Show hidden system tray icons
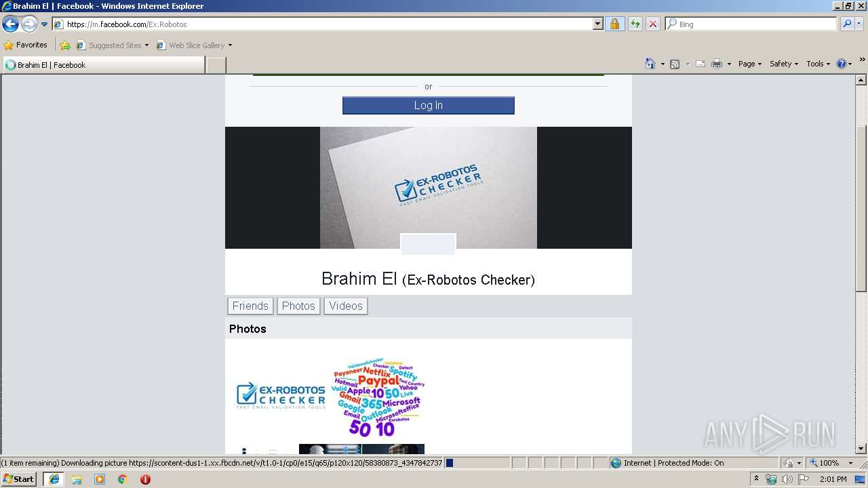 tap(757, 479)
